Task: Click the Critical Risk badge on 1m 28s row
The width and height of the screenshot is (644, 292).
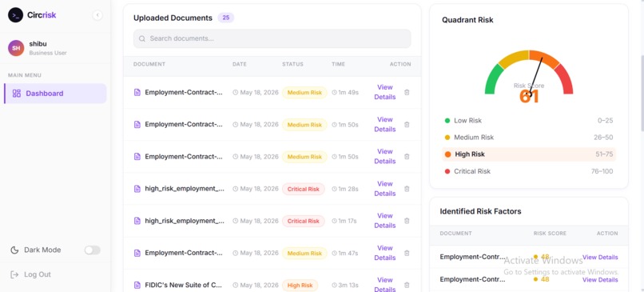Action: point(303,189)
